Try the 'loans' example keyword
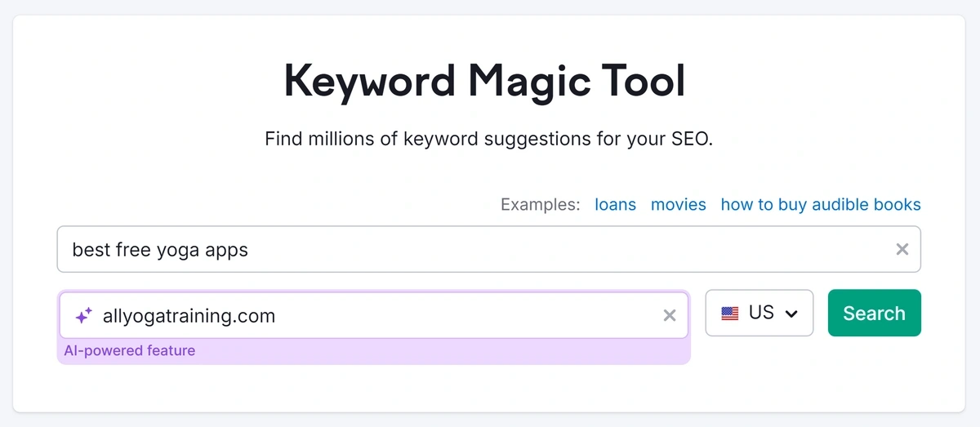Image resolution: width=980 pixels, height=427 pixels. point(615,204)
